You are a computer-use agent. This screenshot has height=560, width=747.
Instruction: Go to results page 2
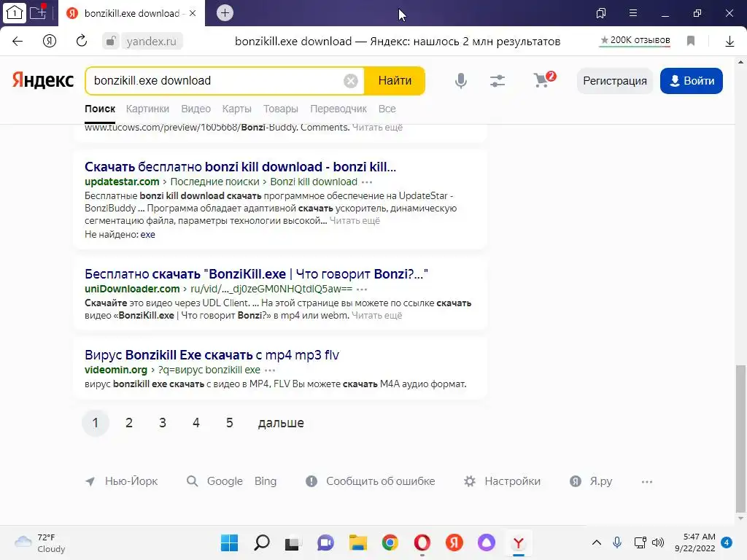click(128, 423)
